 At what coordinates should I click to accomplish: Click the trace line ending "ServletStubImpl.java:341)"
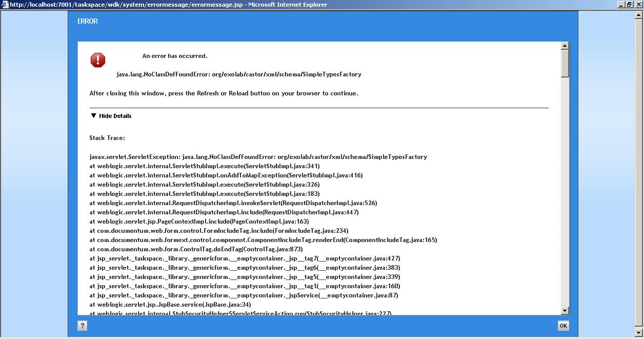pyautogui.click(x=205, y=166)
